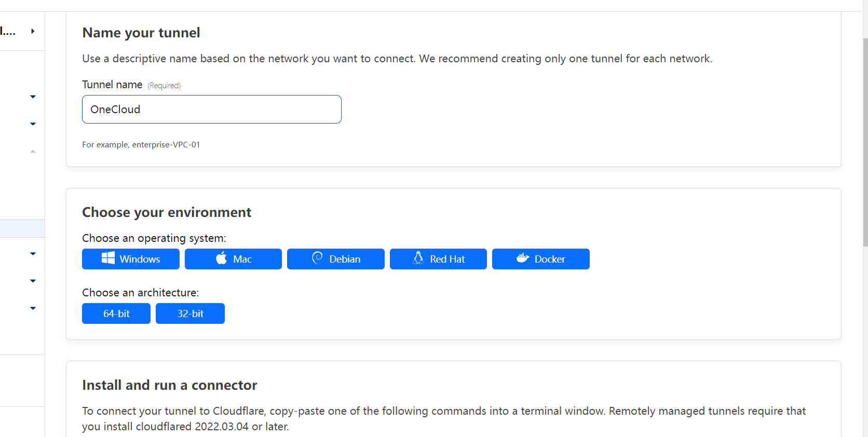Select the 32-bit architecture
868x437 pixels.
point(190,313)
